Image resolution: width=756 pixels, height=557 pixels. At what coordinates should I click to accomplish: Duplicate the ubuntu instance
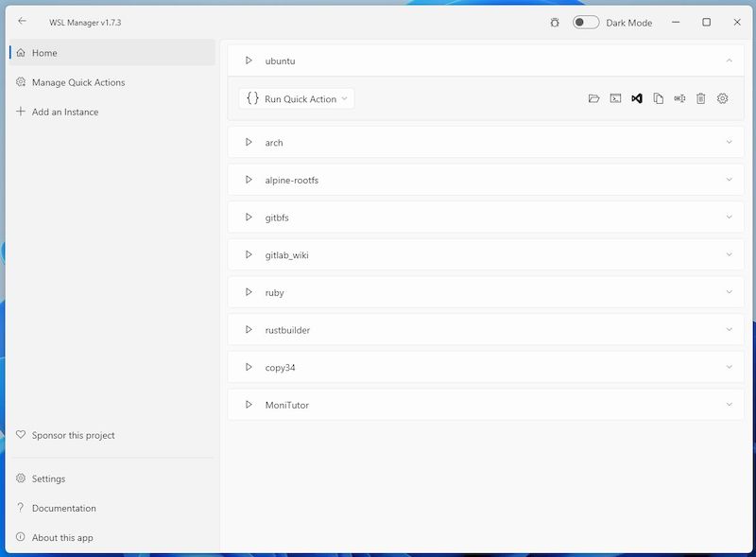click(x=656, y=97)
